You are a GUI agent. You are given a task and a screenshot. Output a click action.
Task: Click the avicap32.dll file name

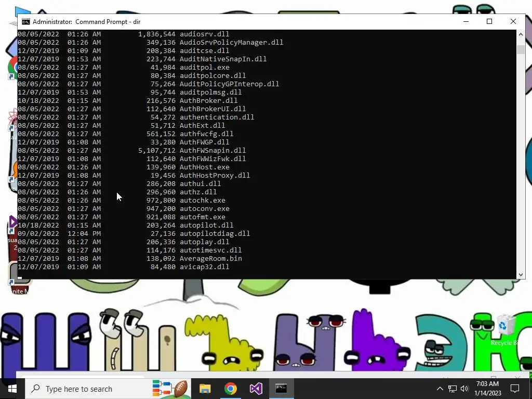click(x=204, y=267)
